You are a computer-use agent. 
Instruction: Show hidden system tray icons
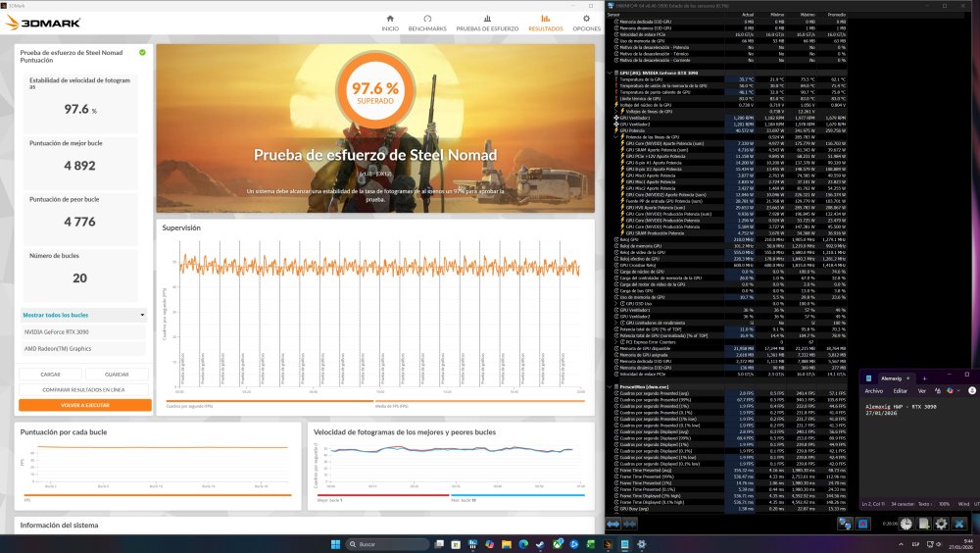901,544
